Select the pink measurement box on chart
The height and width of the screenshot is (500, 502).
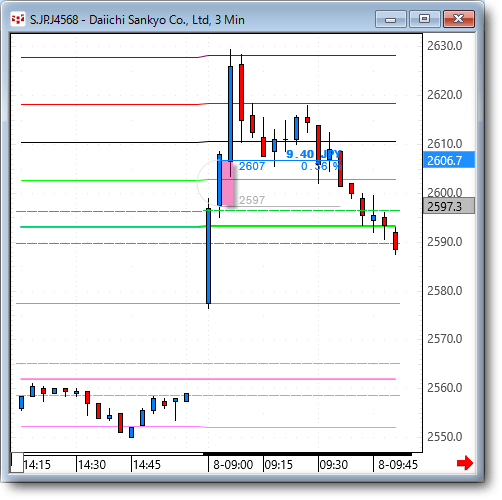click(228, 183)
